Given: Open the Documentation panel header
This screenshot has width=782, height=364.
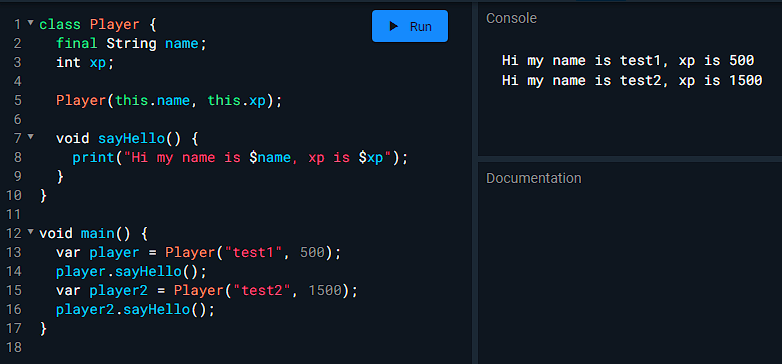Looking at the screenshot, I should tap(534, 178).
